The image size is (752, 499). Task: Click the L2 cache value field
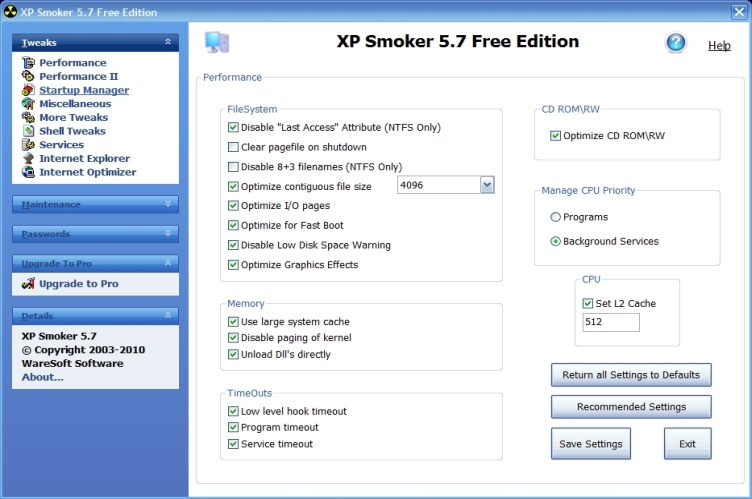(611, 322)
